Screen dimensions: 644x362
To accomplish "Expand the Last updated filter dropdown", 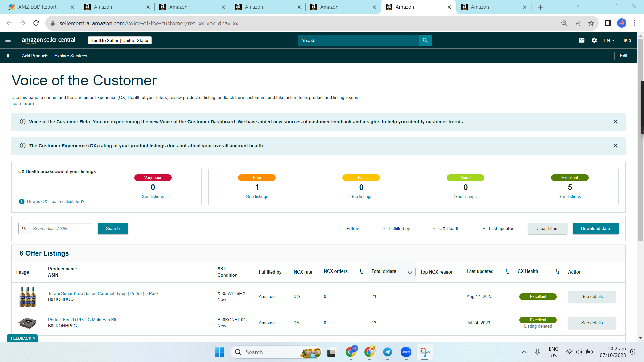I will point(498,229).
